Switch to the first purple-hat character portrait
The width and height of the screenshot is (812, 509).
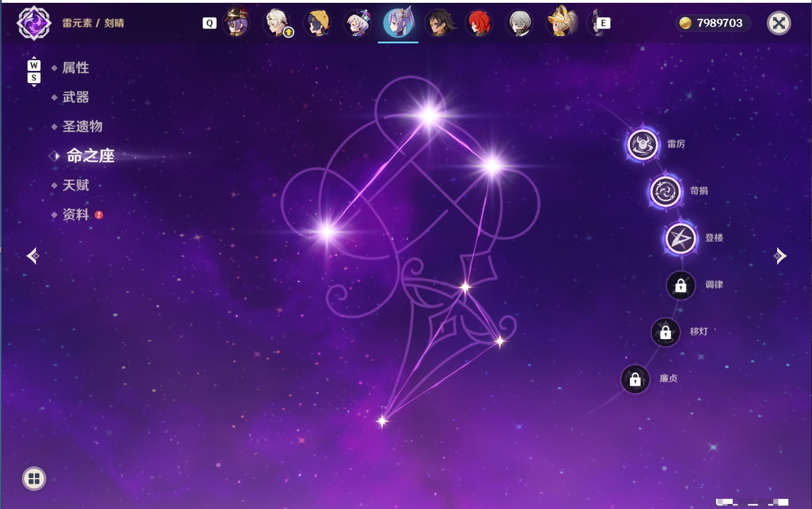click(x=236, y=22)
